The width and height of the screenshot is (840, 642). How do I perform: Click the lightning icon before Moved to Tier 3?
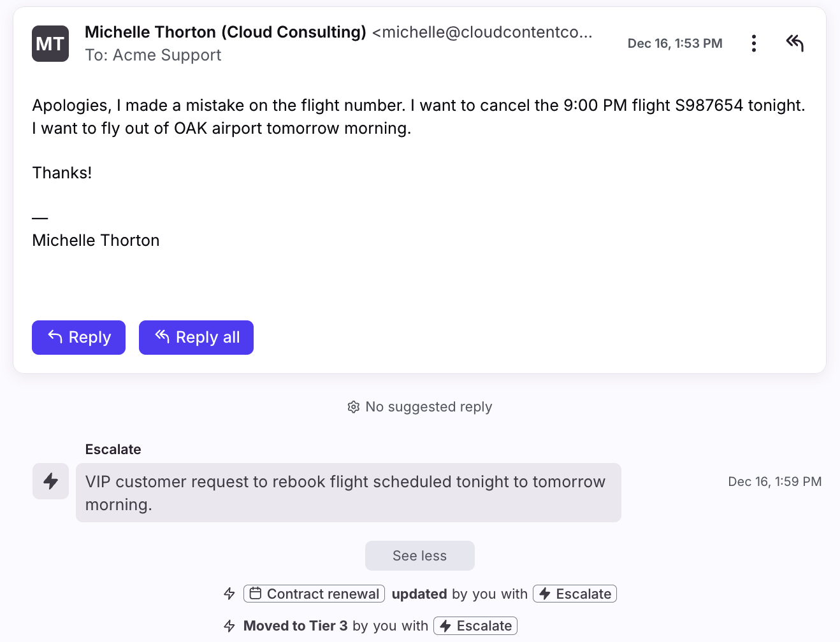point(229,626)
